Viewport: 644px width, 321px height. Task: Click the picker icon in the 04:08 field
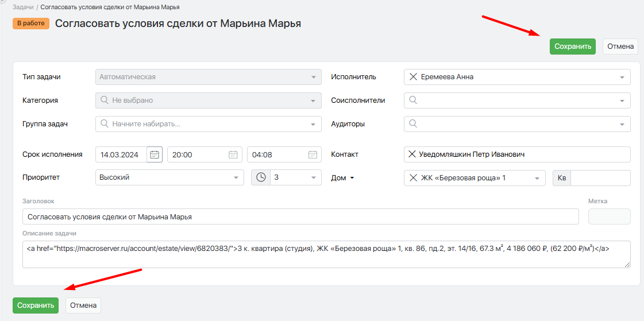pyautogui.click(x=313, y=154)
